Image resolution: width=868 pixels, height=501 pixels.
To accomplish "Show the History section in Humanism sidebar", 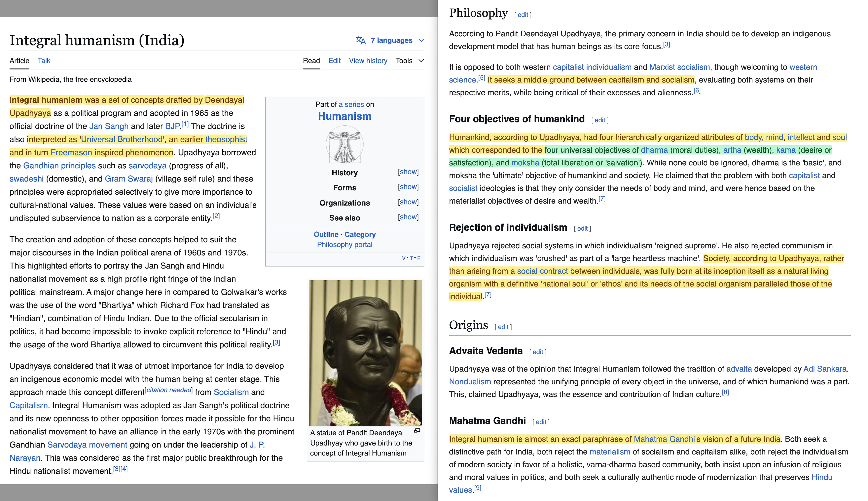I will click(x=408, y=172).
